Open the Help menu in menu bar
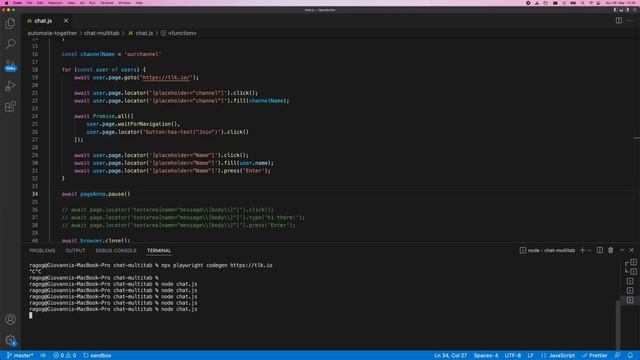 click(x=139, y=3)
